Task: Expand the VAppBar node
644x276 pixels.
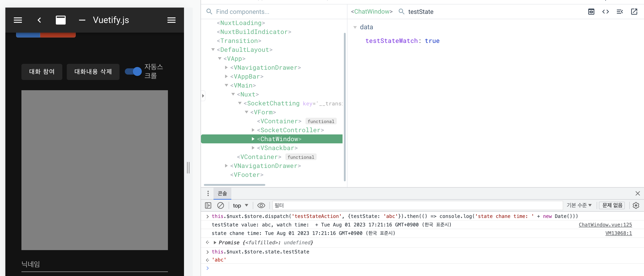Action: (226, 76)
